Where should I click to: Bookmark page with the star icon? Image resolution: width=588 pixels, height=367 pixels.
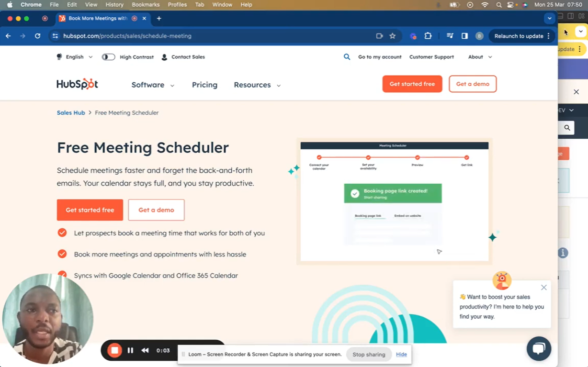393,36
